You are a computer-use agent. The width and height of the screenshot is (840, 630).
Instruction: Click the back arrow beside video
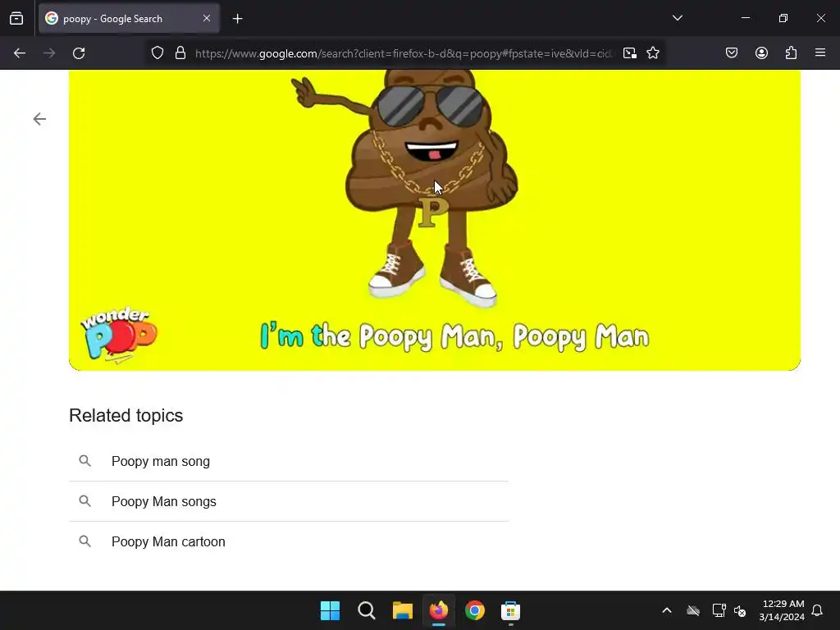pos(39,119)
